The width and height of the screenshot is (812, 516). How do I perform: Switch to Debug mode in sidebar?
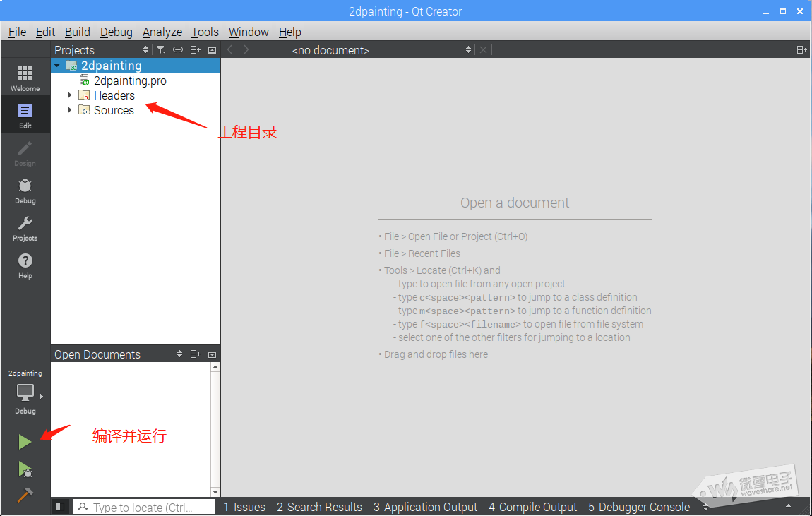click(x=25, y=191)
